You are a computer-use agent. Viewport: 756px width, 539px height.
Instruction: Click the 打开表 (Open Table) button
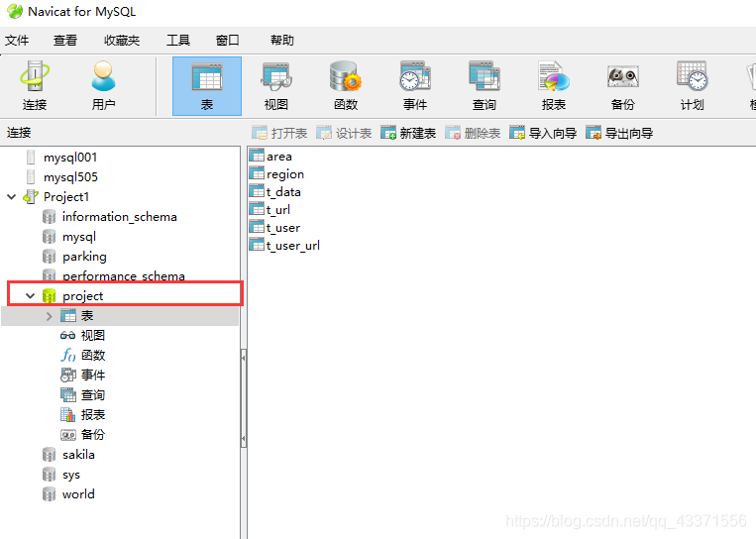tap(279, 133)
